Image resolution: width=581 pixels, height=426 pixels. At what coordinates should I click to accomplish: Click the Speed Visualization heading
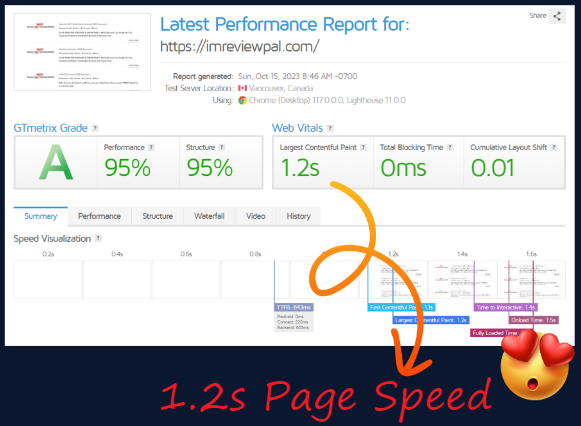(x=52, y=239)
